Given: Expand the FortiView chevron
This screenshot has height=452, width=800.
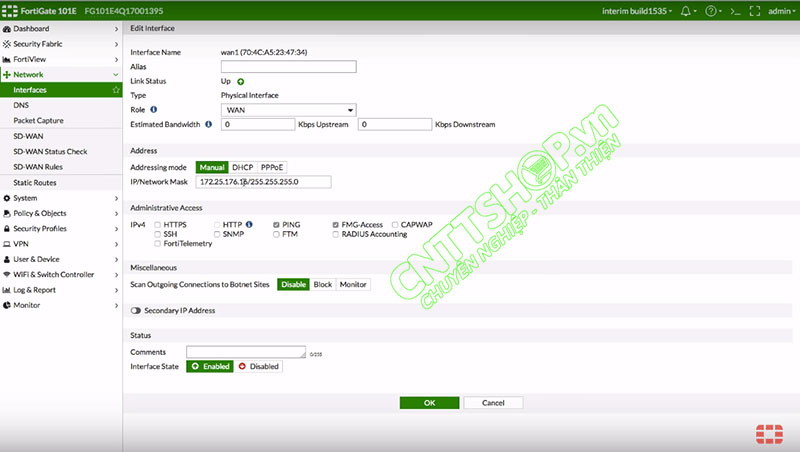Looking at the screenshot, I should [116, 60].
